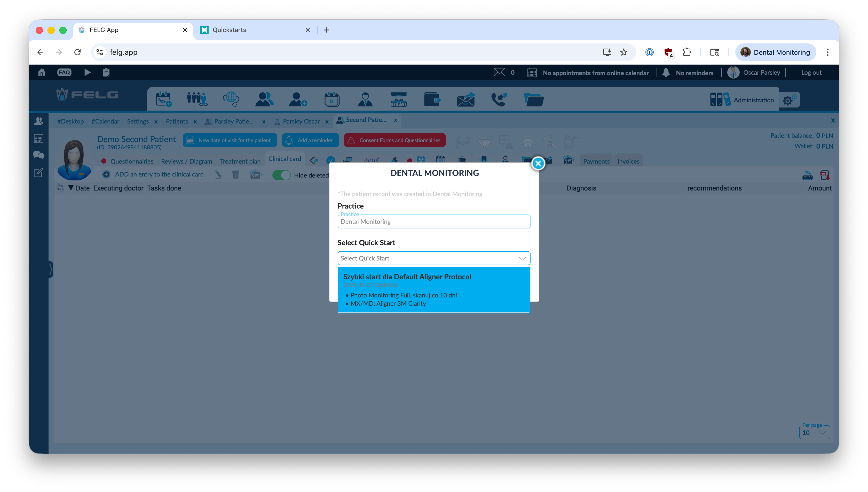Click New date of visit for the patient
This screenshot has width=868, height=492.
coord(230,140)
